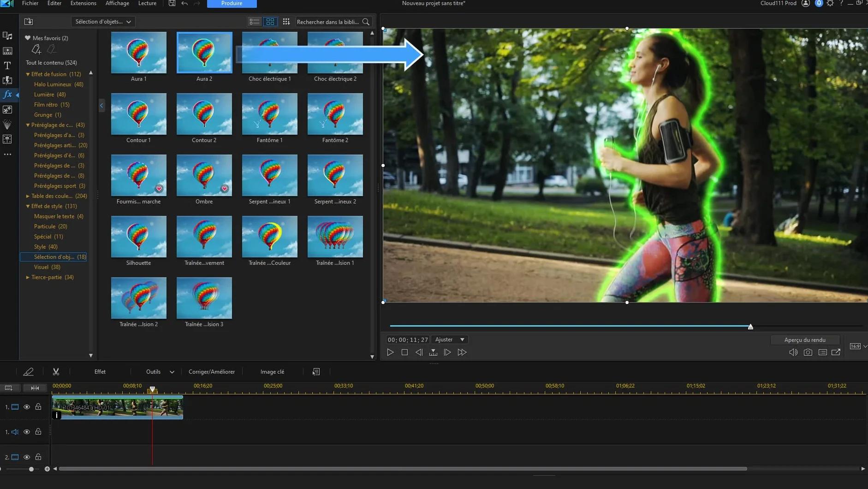
Task: Collapse the Effet de style category
Action: tap(28, 206)
